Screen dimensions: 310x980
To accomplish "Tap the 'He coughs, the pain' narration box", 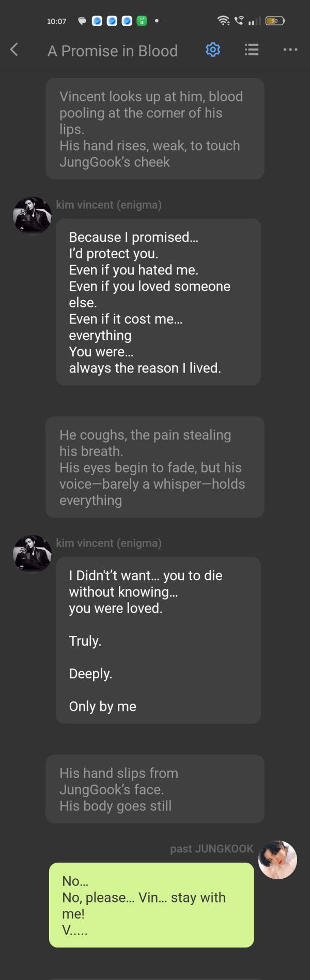I will pyautogui.click(x=155, y=468).
